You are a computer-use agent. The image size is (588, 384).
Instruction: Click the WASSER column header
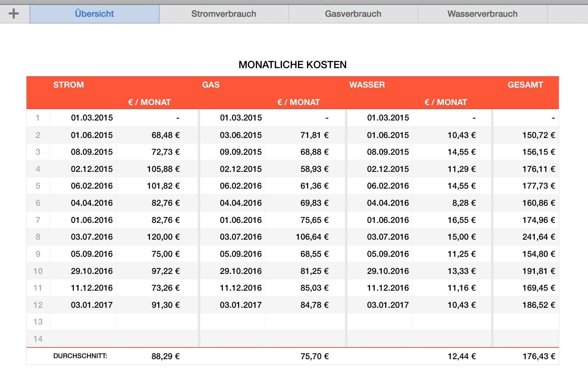coord(367,85)
